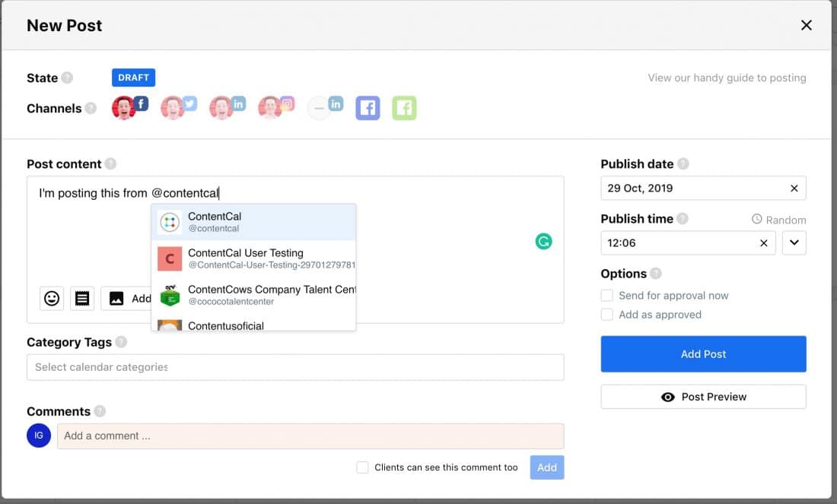Open Select calendar categories field
The width and height of the screenshot is (837, 504).
pos(295,367)
